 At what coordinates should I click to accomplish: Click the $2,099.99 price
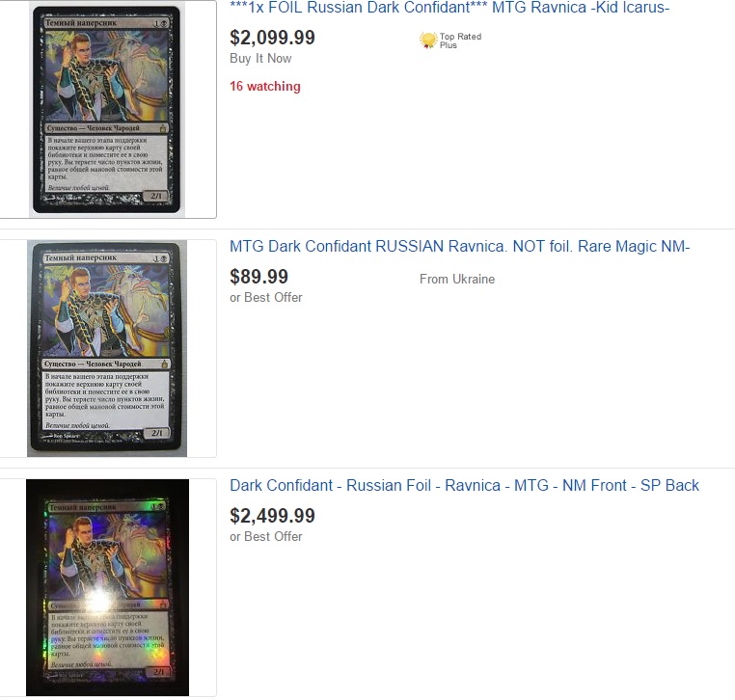(x=272, y=38)
